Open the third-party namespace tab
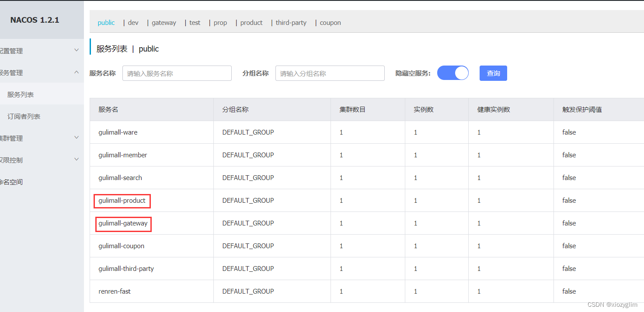Image resolution: width=644 pixels, height=312 pixels. point(291,22)
